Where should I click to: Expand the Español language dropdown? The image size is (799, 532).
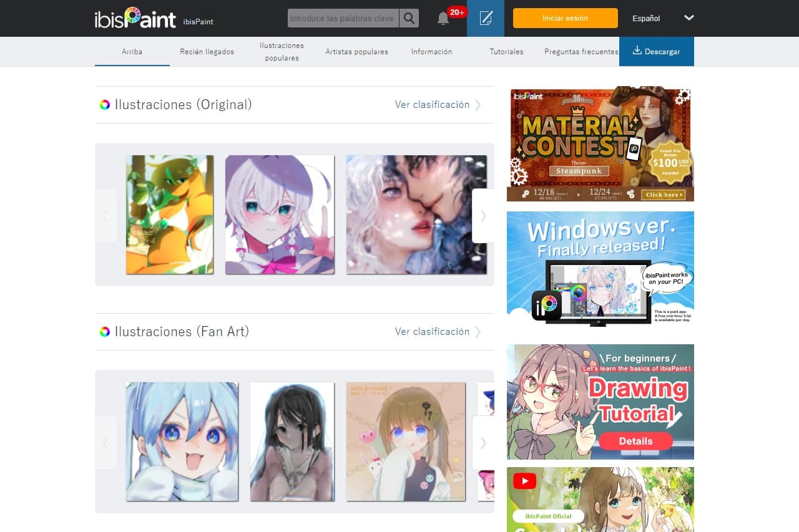(x=689, y=18)
